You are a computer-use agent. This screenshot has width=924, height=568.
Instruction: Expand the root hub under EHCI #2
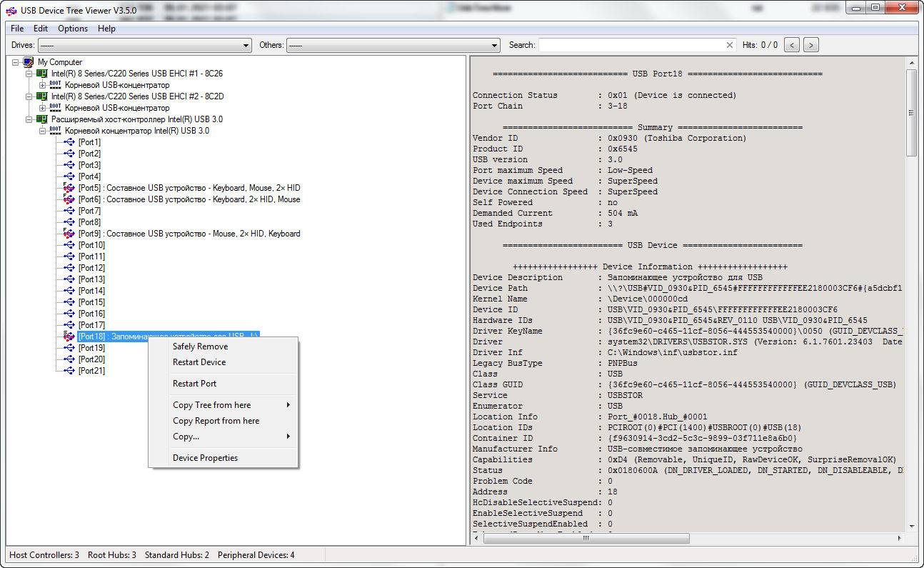pos(43,108)
